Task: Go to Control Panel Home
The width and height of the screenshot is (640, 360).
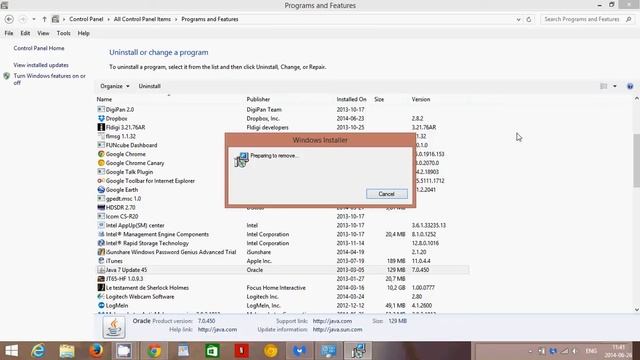Action: point(39,48)
